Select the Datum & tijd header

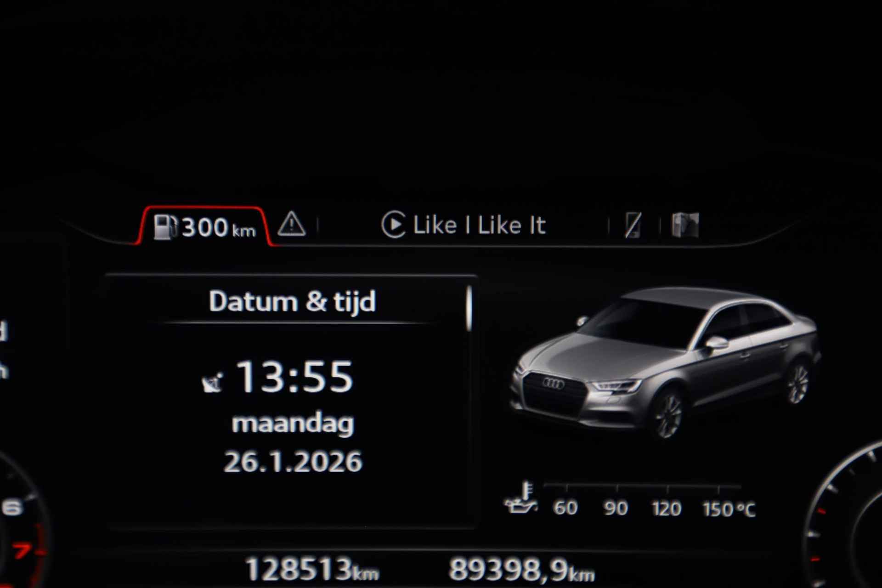pos(293,302)
